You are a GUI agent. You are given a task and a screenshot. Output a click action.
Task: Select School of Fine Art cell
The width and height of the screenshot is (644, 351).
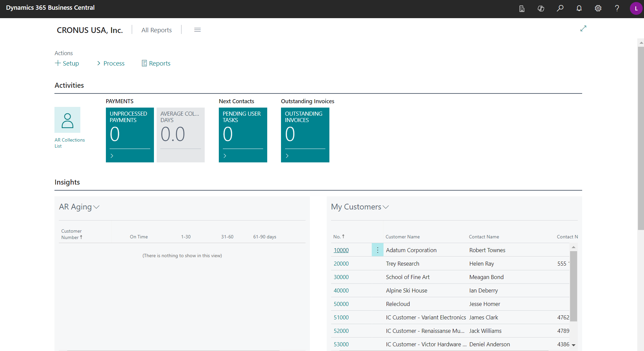coord(408,277)
